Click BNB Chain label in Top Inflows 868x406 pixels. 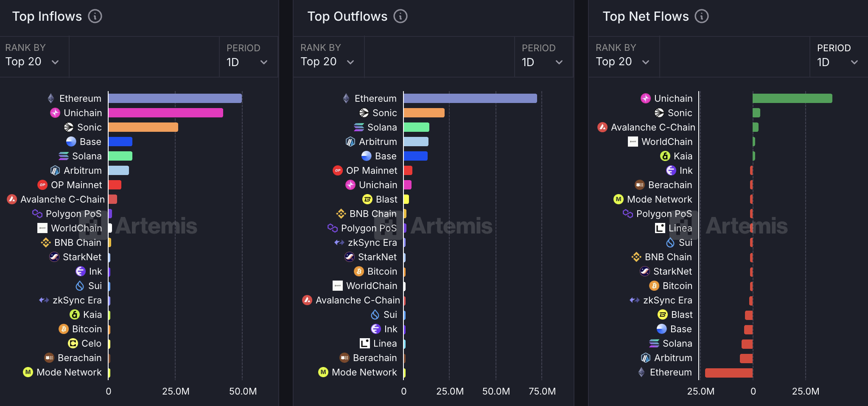point(78,242)
